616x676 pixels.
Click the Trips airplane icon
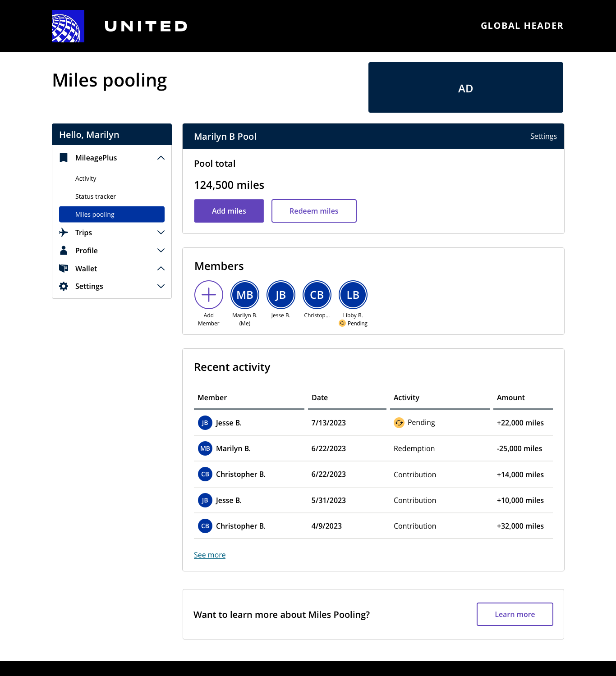[x=64, y=233]
